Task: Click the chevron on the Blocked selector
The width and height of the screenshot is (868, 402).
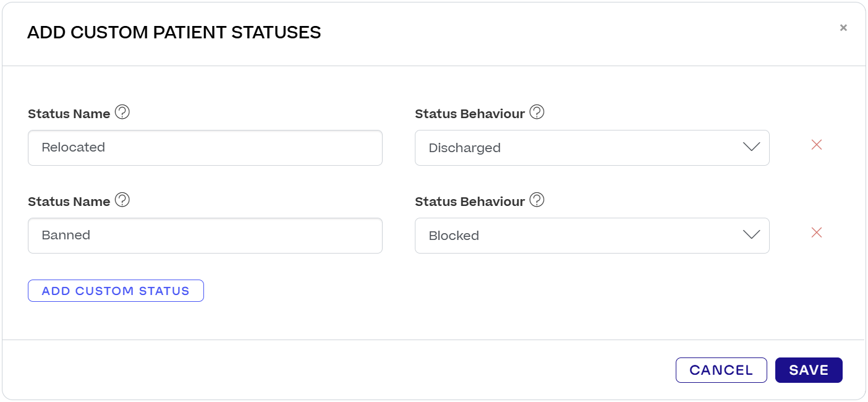Action: 751,235
